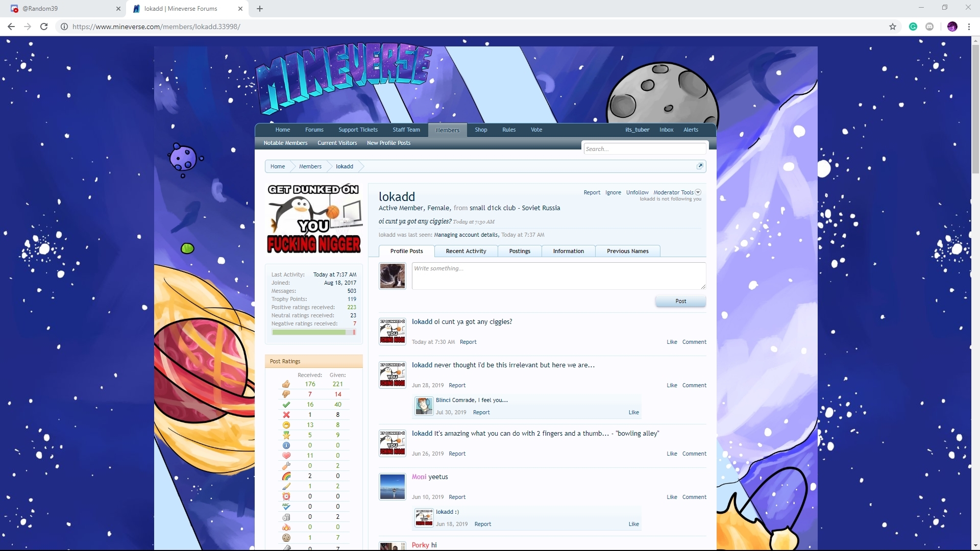Open the Staff Team page
This screenshot has width=980, height=551.
coord(406,130)
